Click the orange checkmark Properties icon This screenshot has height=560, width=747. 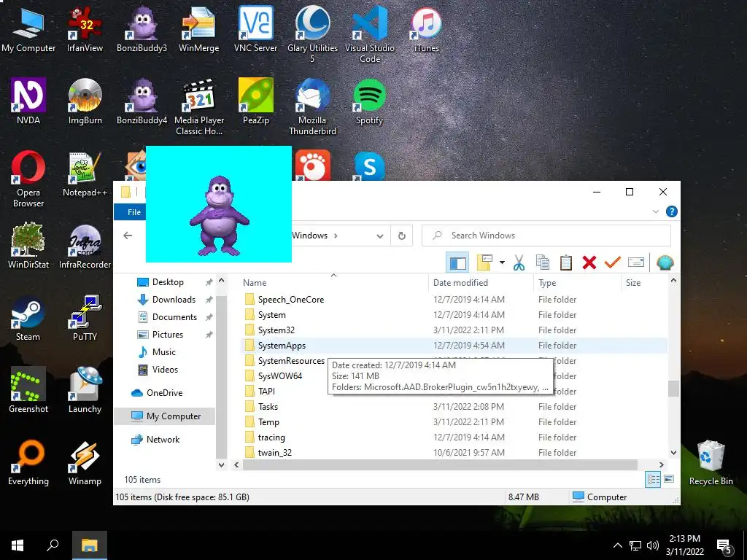(x=613, y=262)
